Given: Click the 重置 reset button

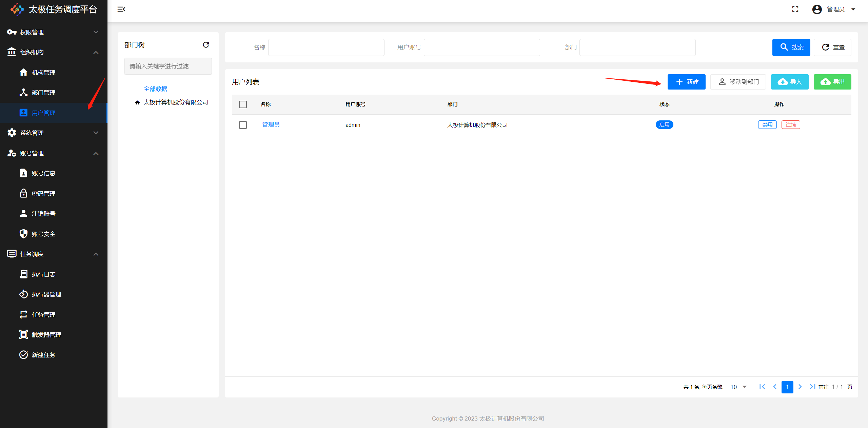Looking at the screenshot, I should tap(832, 47).
